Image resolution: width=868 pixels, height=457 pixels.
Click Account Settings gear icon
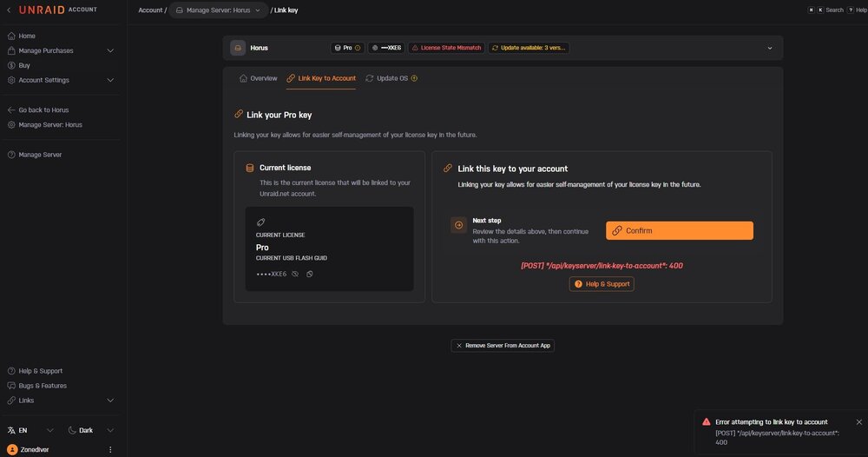(x=11, y=80)
